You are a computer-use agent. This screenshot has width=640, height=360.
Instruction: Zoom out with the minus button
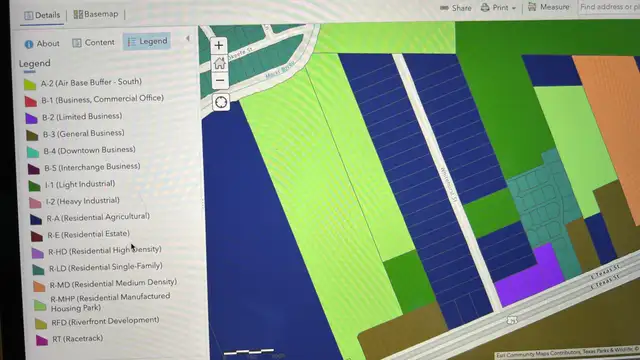[220, 80]
